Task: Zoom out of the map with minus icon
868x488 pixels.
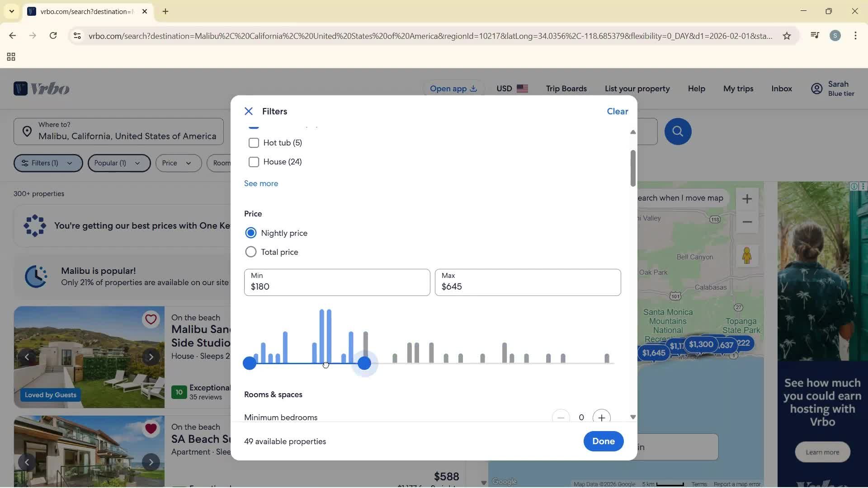Action: coord(747,222)
